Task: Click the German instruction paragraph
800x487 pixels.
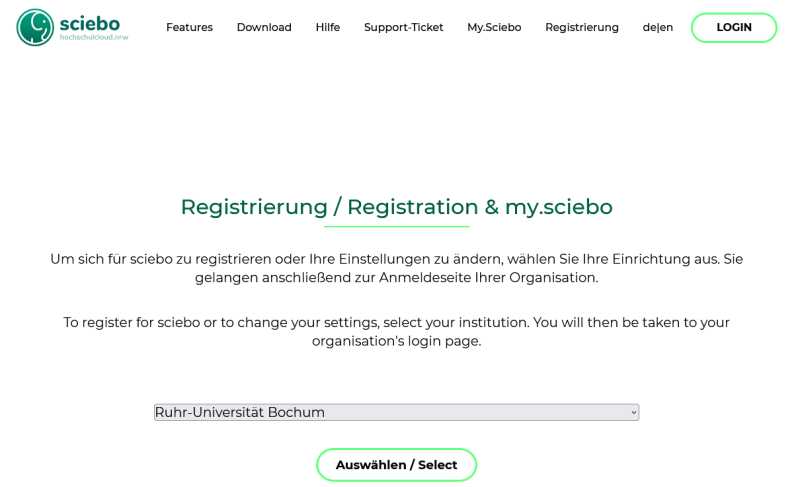Action: pyautogui.click(x=396, y=268)
